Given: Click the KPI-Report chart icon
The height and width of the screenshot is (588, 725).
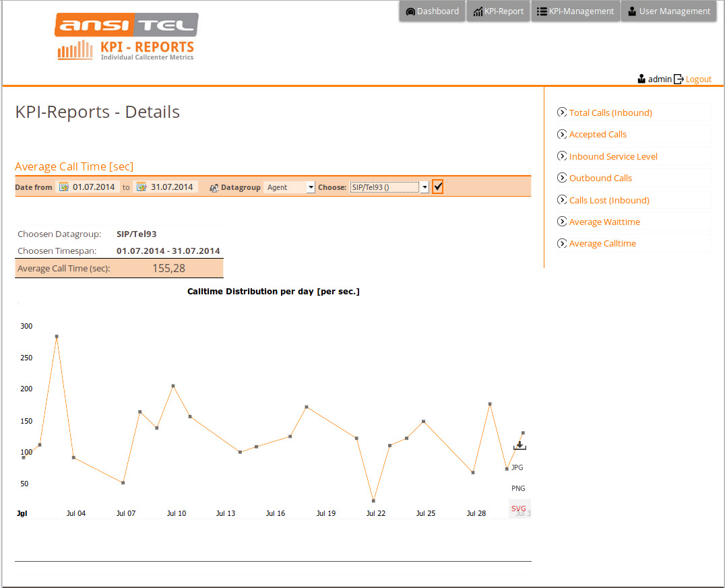Looking at the screenshot, I should [x=478, y=11].
